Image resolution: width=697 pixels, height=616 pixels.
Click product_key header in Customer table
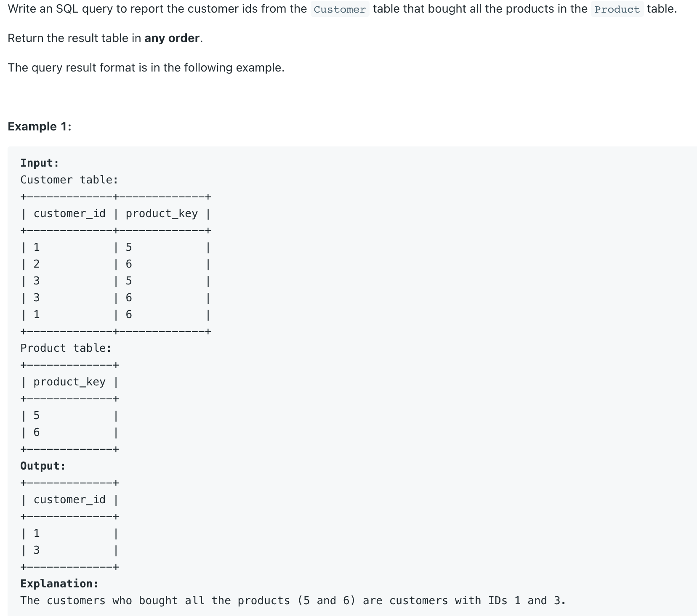[x=162, y=214]
